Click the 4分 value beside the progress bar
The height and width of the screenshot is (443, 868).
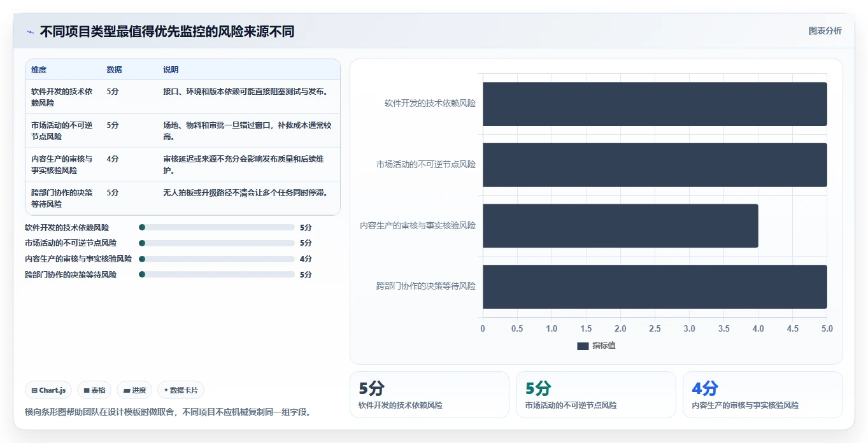tap(306, 259)
